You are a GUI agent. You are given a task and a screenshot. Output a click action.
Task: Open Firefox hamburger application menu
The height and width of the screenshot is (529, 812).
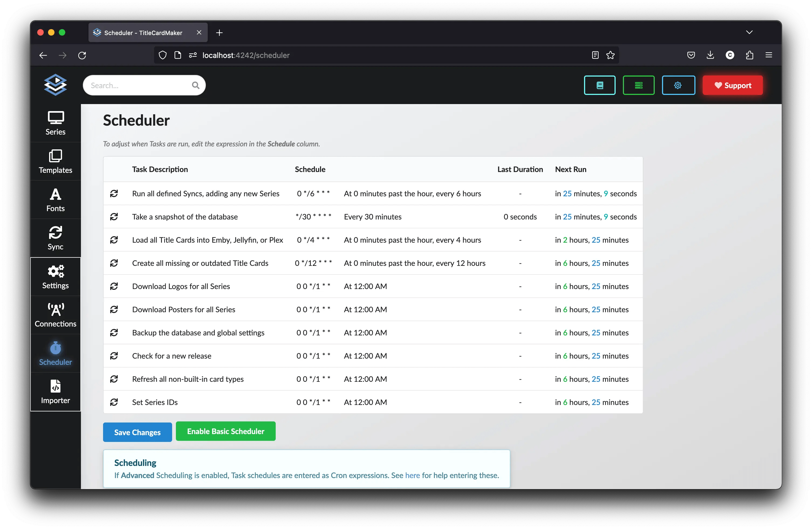pos(769,55)
